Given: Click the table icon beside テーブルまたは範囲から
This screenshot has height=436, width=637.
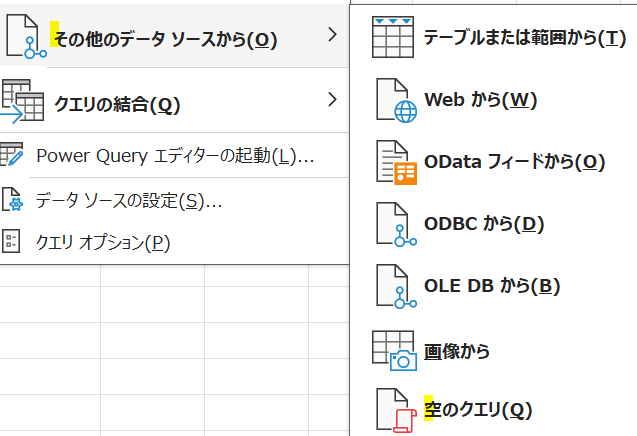Looking at the screenshot, I should (393, 37).
